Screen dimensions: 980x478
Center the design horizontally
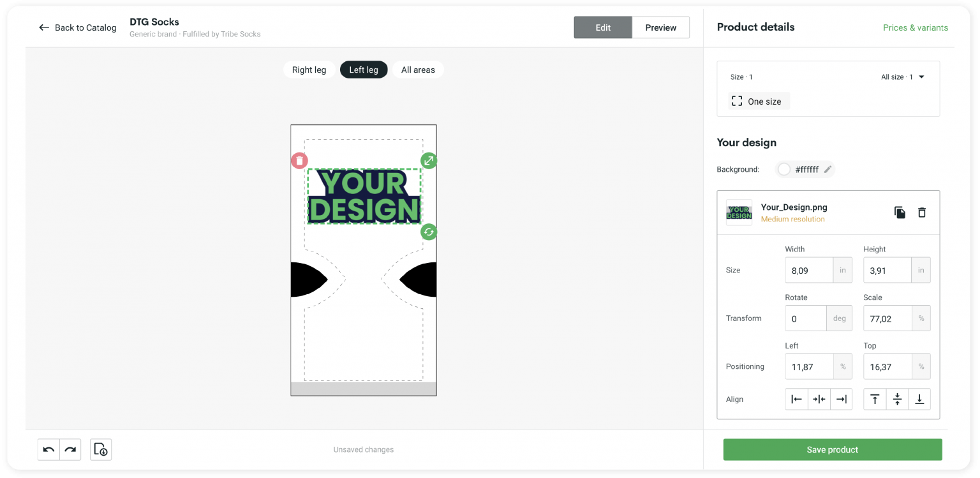[x=819, y=399]
